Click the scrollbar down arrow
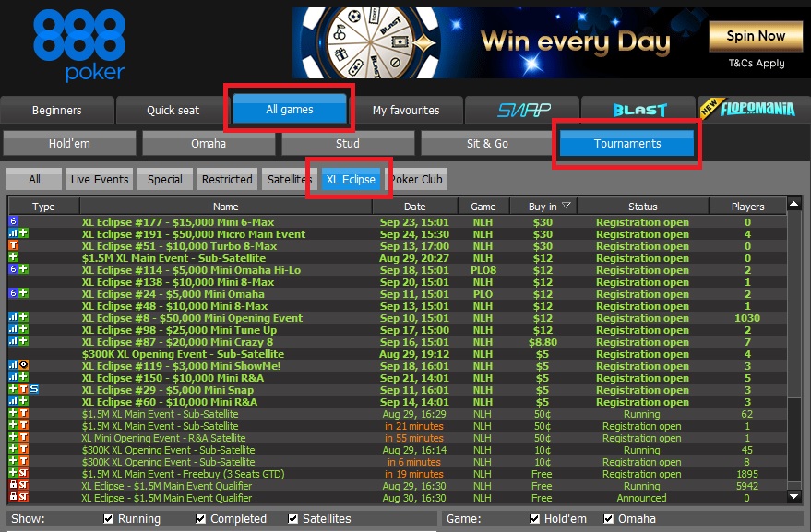The width and height of the screenshot is (811, 532). [x=794, y=496]
